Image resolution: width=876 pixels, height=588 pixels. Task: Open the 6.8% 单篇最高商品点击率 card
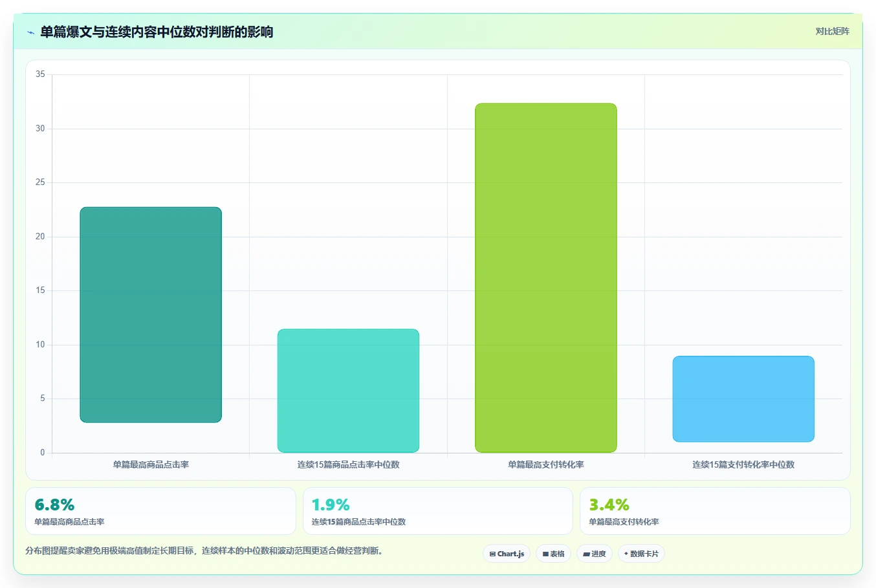[160, 511]
